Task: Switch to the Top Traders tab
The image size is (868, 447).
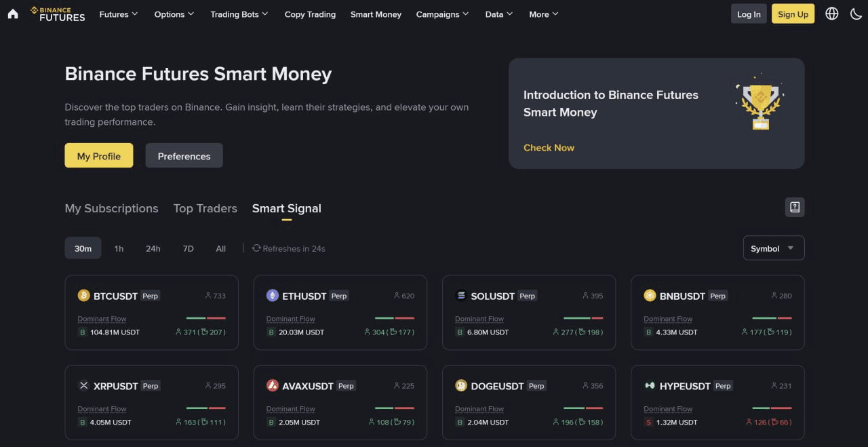Action: (205, 208)
